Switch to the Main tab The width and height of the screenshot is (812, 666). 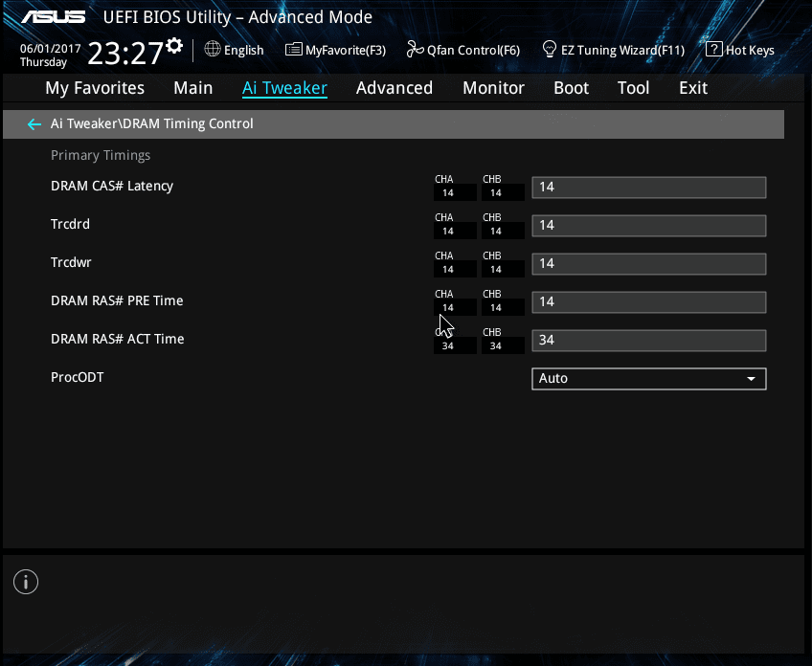(193, 88)
